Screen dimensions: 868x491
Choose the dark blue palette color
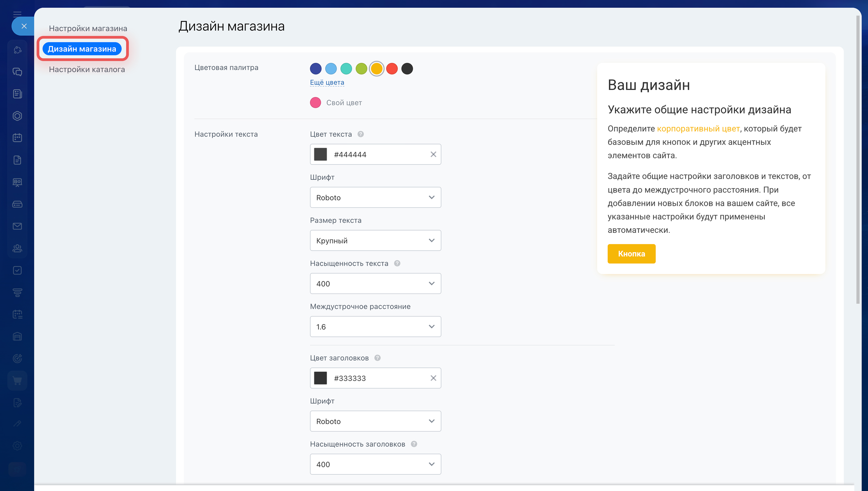tap(316, 69)
